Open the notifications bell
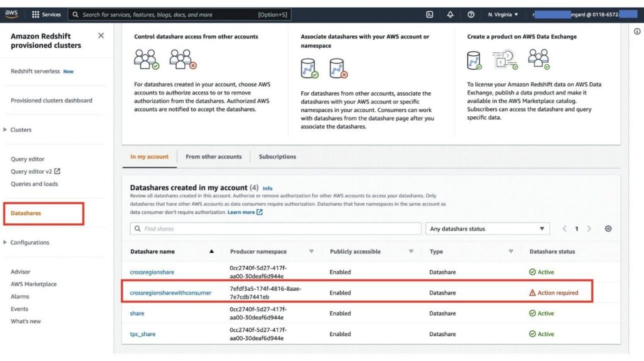The height and width of the screenshot is (361, 644). click(x=450, y=14)
